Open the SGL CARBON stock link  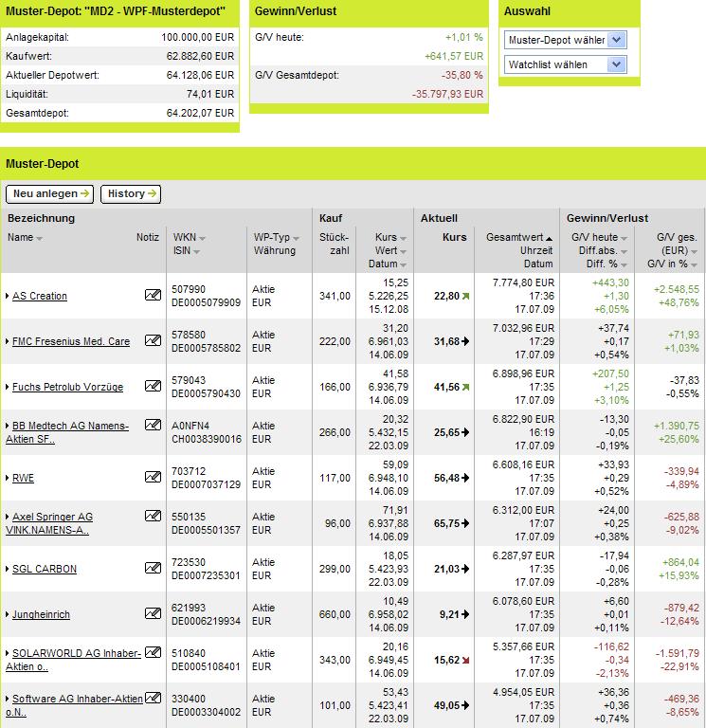pos(45,569)
